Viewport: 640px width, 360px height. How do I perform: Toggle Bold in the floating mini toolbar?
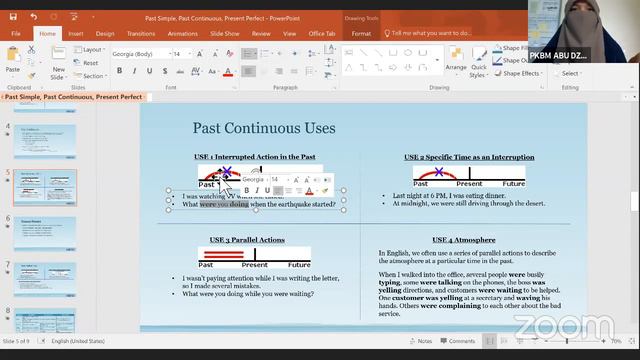coord(247,191)
